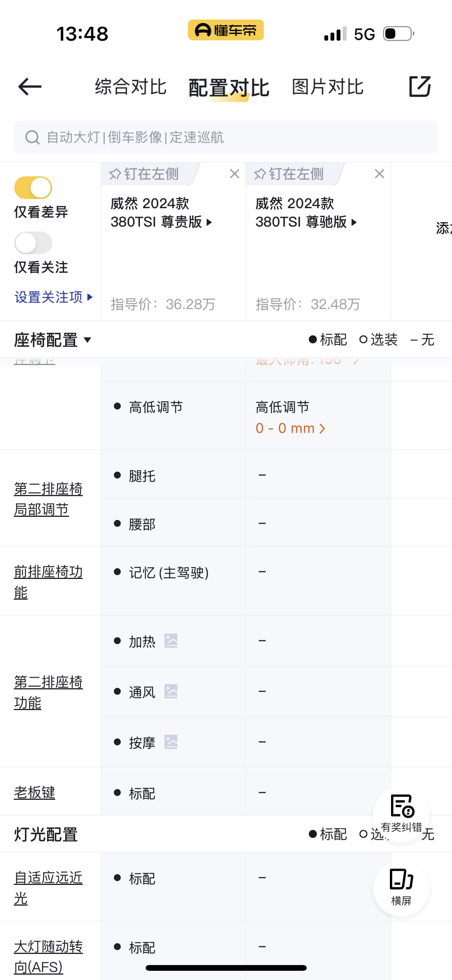The height and width of the screenshot is (980, 452).
Task: View image icon next to 通风
Action: 171,691
